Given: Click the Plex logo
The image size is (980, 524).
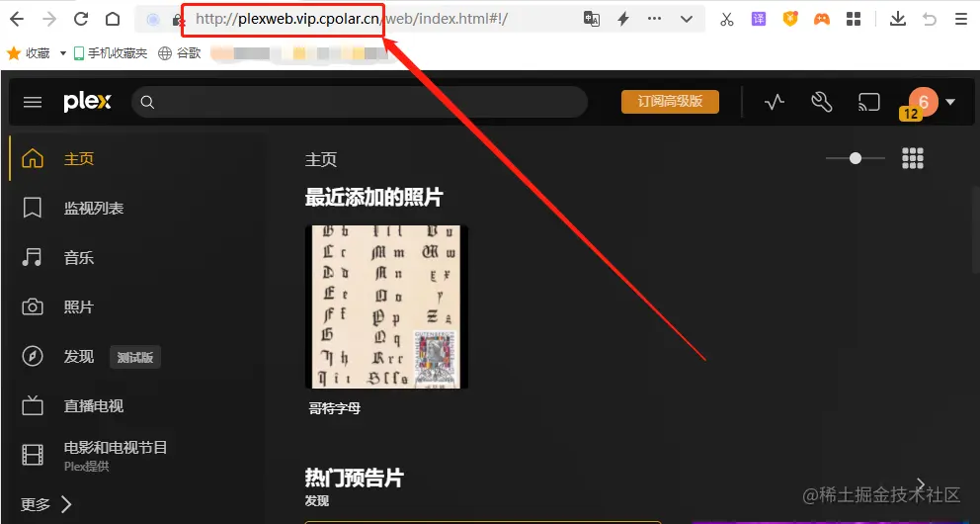Looking at the screenshot, I should pyautogui.click(x=88, y=101).
